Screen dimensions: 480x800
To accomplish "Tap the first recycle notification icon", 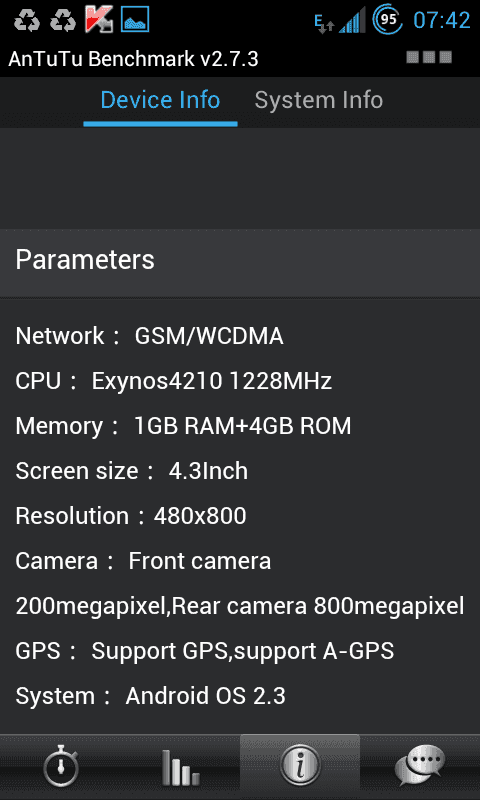I will click(x=27, y=20).
